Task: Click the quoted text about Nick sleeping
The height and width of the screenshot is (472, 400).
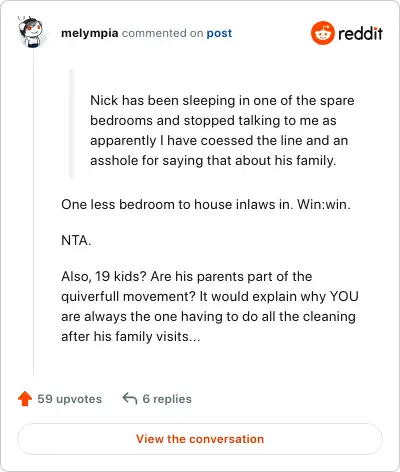Action: pos(222,130)
